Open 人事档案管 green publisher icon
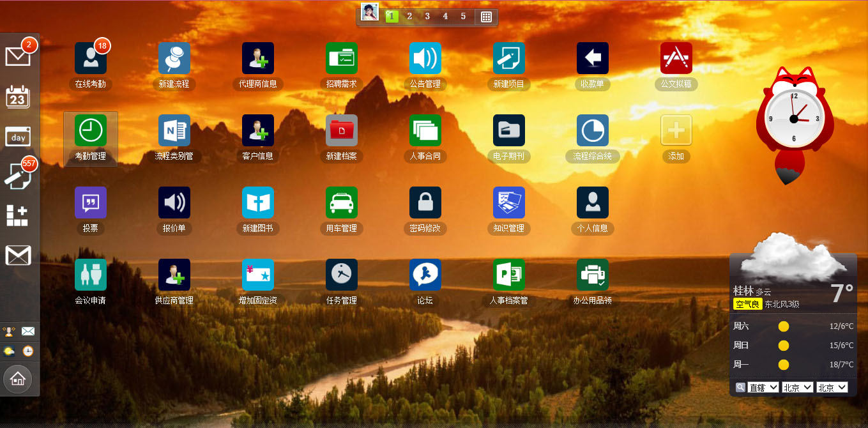The image size is (868, 428). 509,275
